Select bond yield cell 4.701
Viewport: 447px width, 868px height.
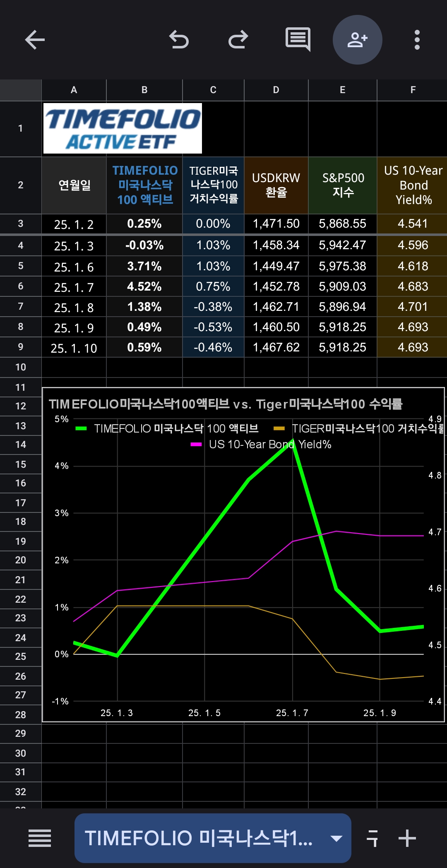point(413,307)
